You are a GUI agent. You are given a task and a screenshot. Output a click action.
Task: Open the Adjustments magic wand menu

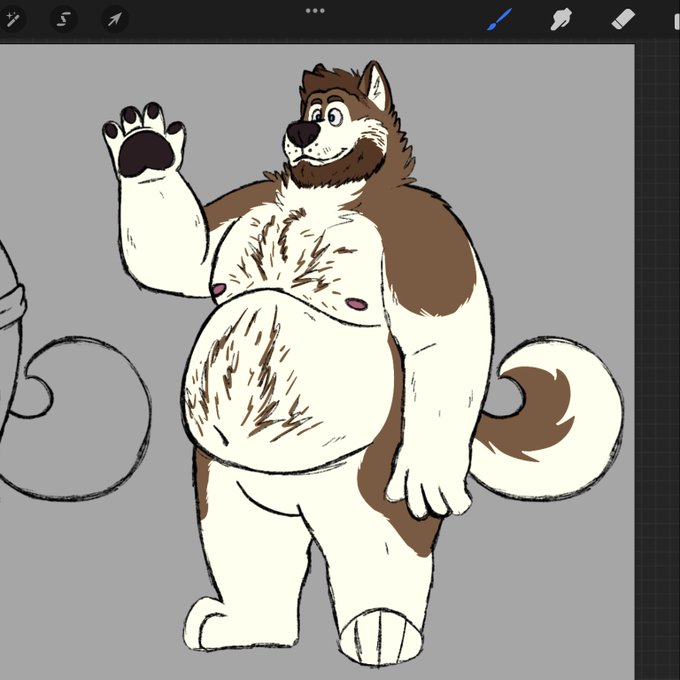[11, 19]
